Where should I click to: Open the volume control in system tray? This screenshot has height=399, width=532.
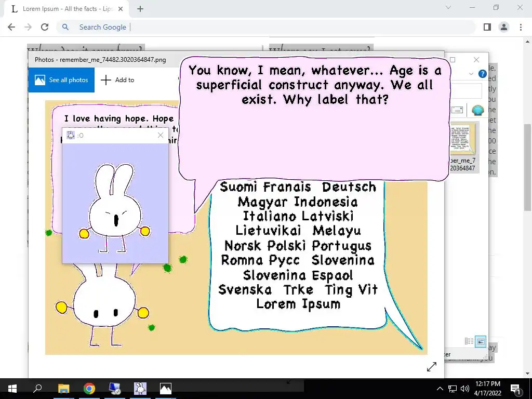[465, 389]
